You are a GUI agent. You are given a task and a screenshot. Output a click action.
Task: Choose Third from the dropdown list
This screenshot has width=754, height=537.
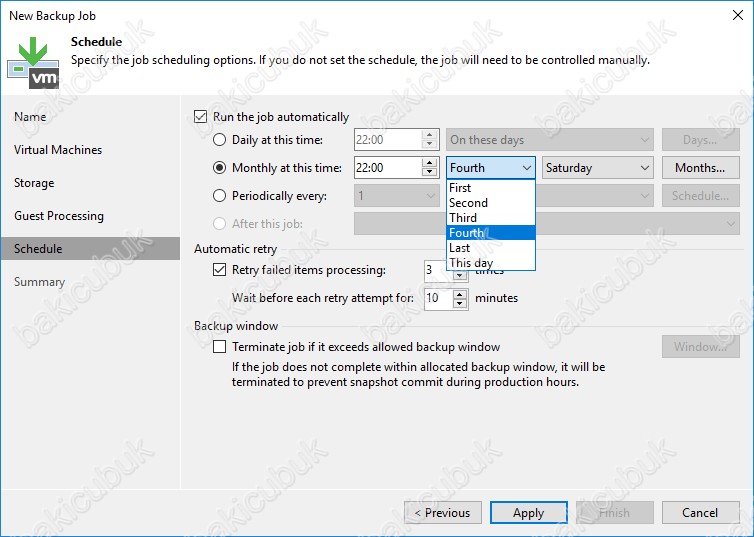pos(490,217)
